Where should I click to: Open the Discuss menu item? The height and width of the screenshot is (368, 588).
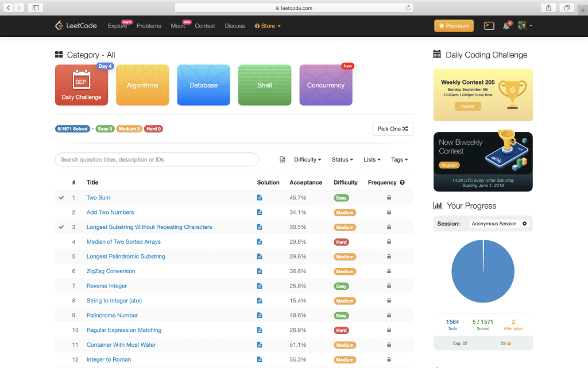click(235, 26)
